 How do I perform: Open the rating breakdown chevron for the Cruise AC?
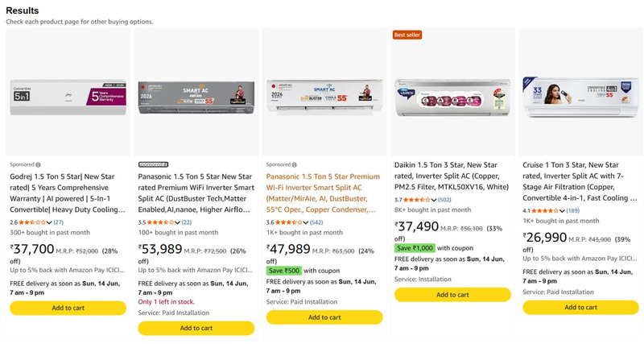562,211
